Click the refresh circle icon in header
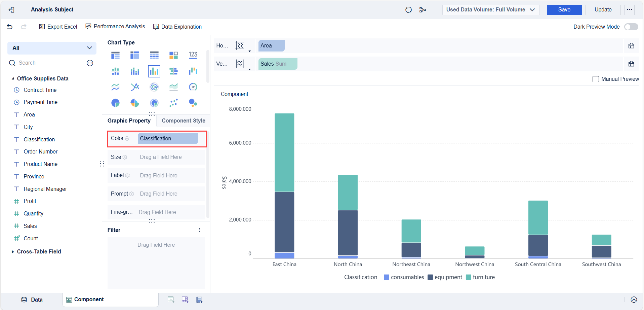The height and width of the screenshot is (310, 644). coord(408,10)
